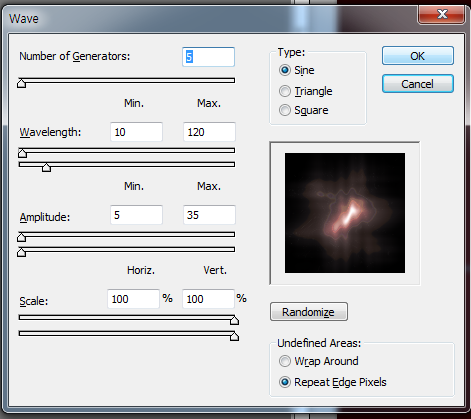The height and width of the screenshot is (419, 471).
Task: Click the Amplitude label
Action: pos(45,217)
